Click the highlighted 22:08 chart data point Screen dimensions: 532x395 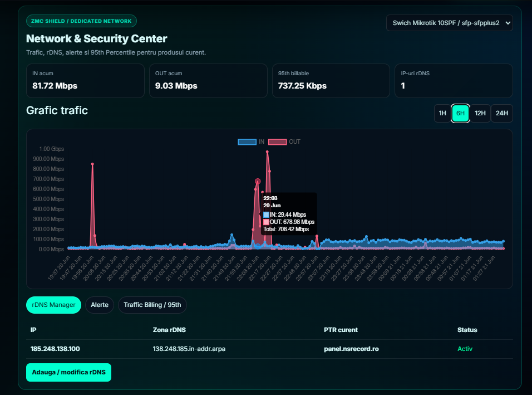pyautogui.click(x=258, y=182)
